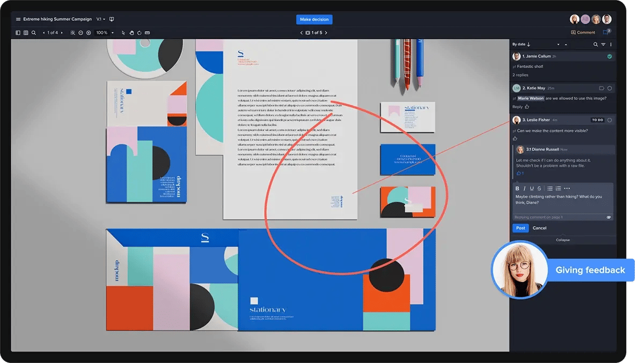The width and height of the screenshot is (644, 363).
Task: Insert a bulleted list in the reply
Action: click(x=550, y=188)
